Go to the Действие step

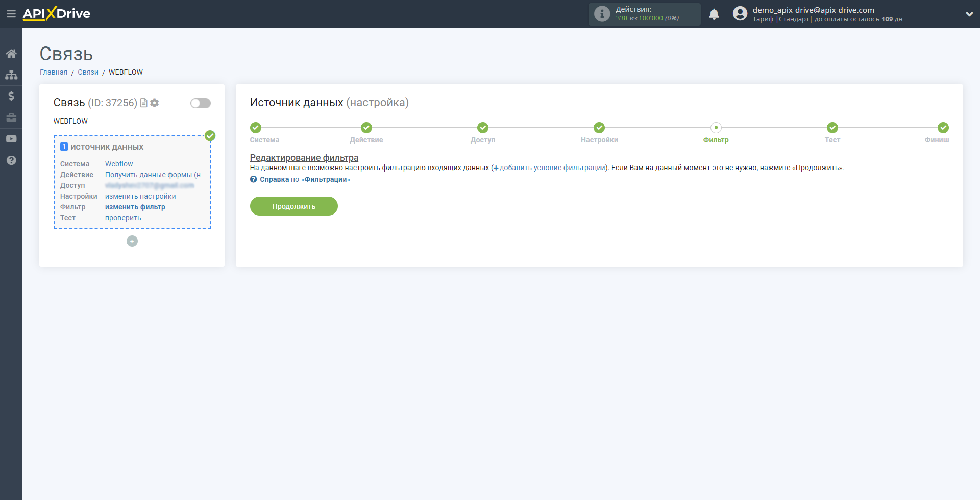(366, 128)
